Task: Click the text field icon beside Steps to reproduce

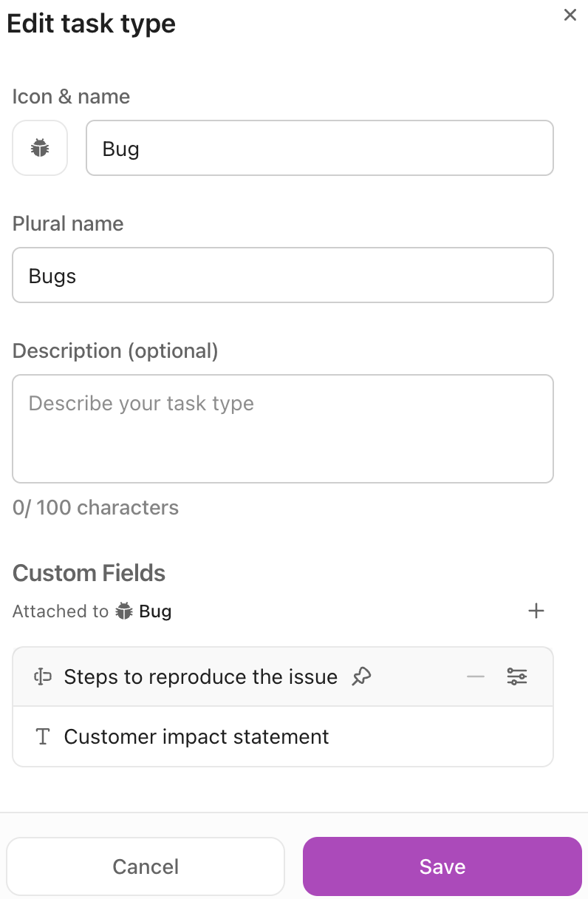Action: pos(43,676)
